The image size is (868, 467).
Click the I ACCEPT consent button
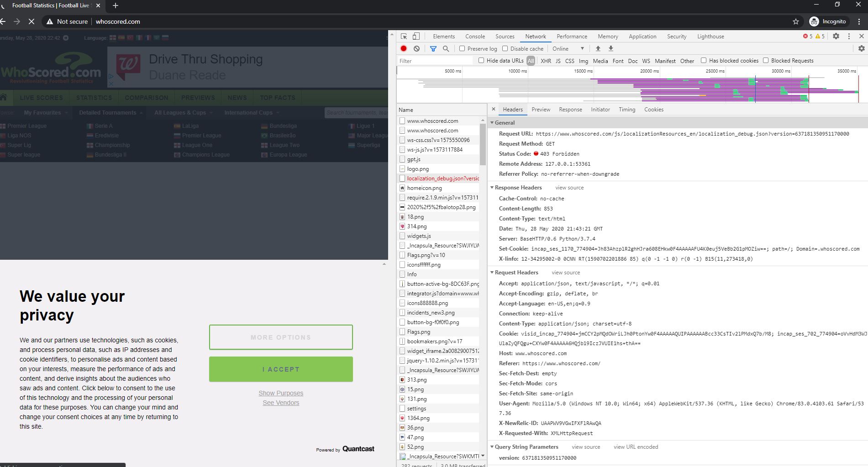[x=280, y=369]
